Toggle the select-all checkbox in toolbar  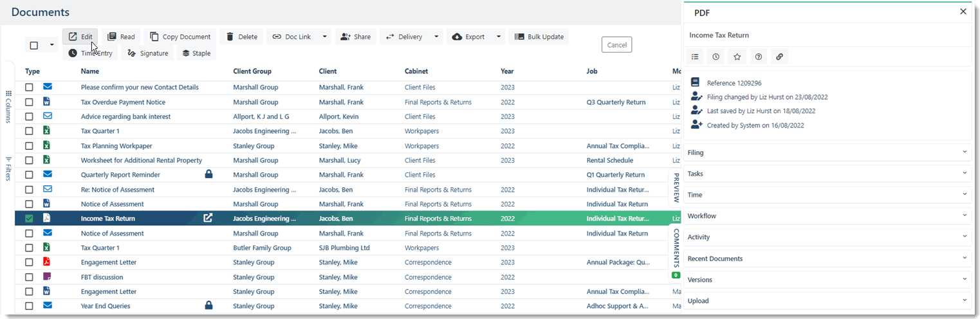click(x=34, y=45)
